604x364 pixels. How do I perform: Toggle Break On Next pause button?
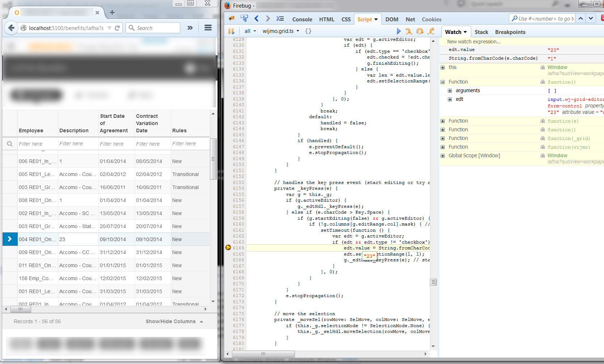231,31
